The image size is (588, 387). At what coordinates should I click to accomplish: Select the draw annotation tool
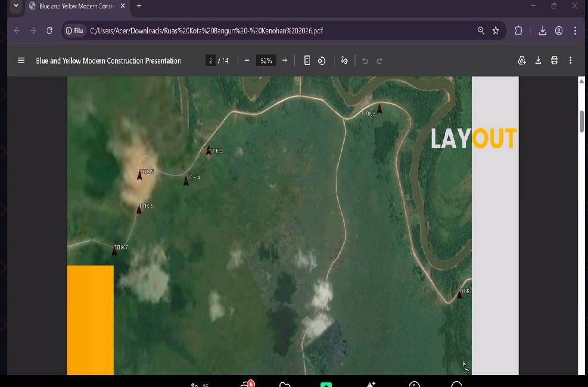pyautogui.click(x=344, y=61)
